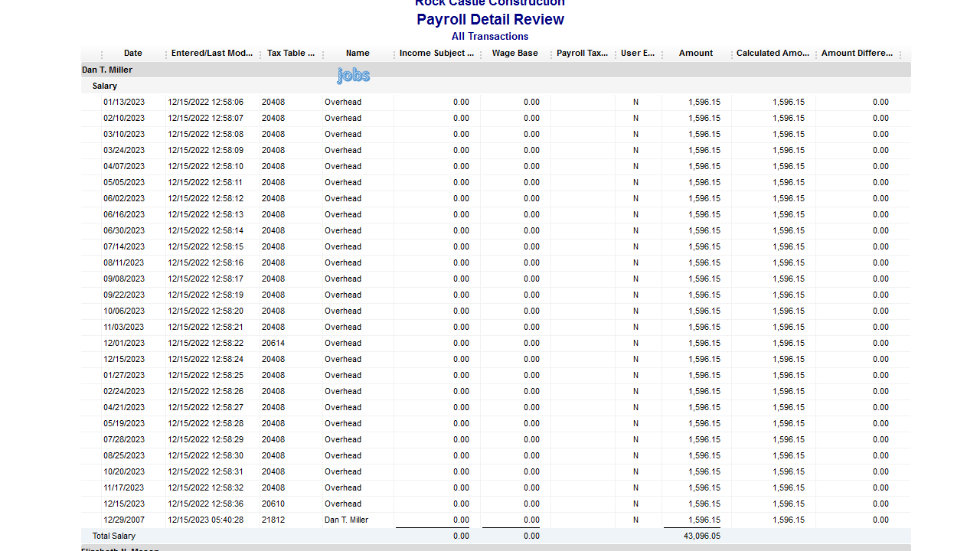Click the Calculated Amount column header
This screenshot has height=551, width=980.
[773, 54]
